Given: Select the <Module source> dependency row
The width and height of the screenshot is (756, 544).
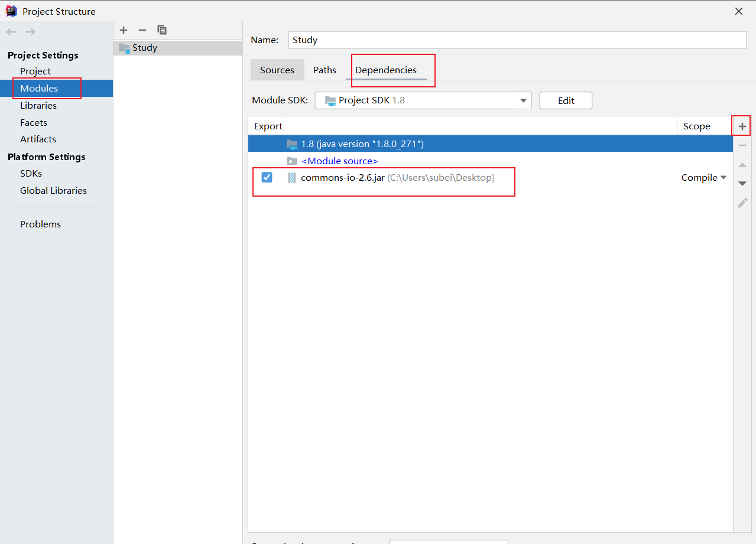Looking at the screenshot, I should tap(339, 161).
